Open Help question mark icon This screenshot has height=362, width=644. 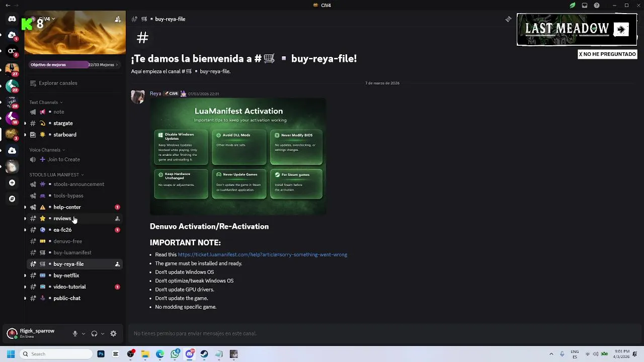click(x=597, y=6)
